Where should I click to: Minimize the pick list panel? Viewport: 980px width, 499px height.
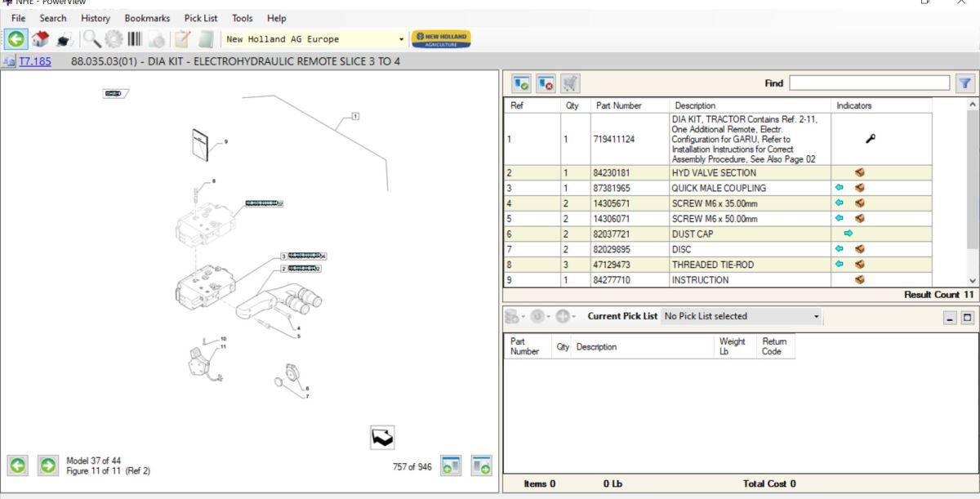950,318
